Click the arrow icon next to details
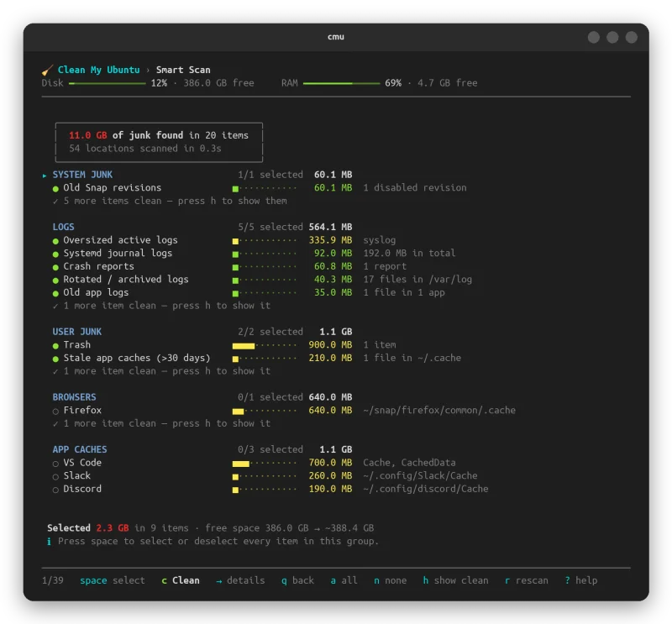Image resolution: width=672 pixels, height=624 pixels. click(219, 581)
